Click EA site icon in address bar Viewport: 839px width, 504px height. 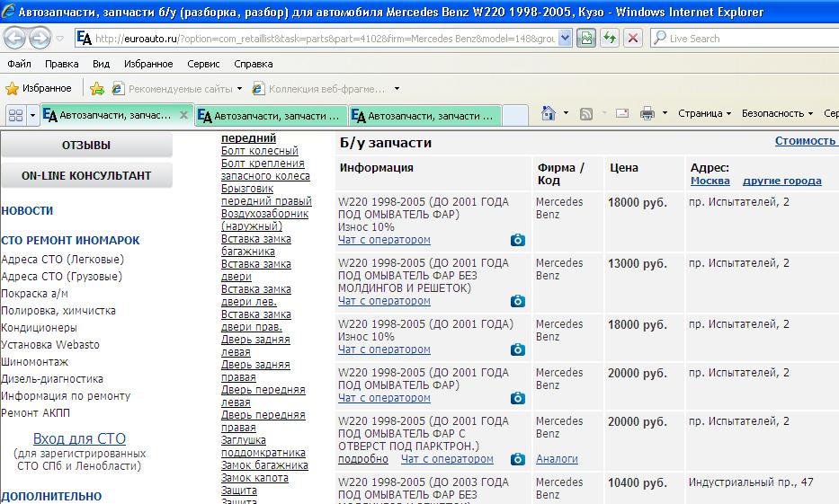click(84, 39)
